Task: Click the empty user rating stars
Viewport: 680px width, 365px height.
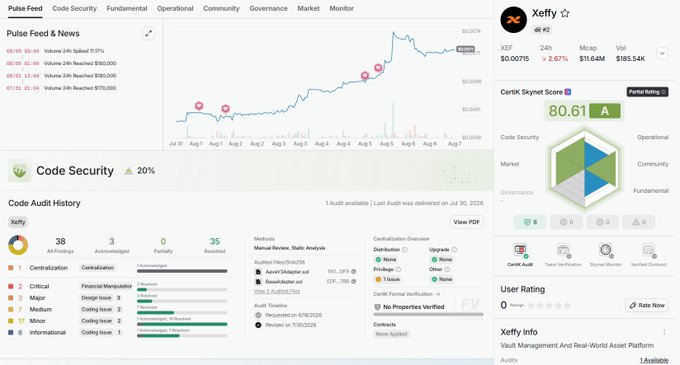Action: click(549, 305)
